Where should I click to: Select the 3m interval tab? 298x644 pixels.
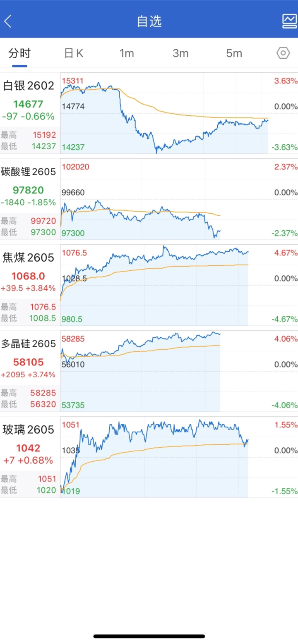coord(180,53)
